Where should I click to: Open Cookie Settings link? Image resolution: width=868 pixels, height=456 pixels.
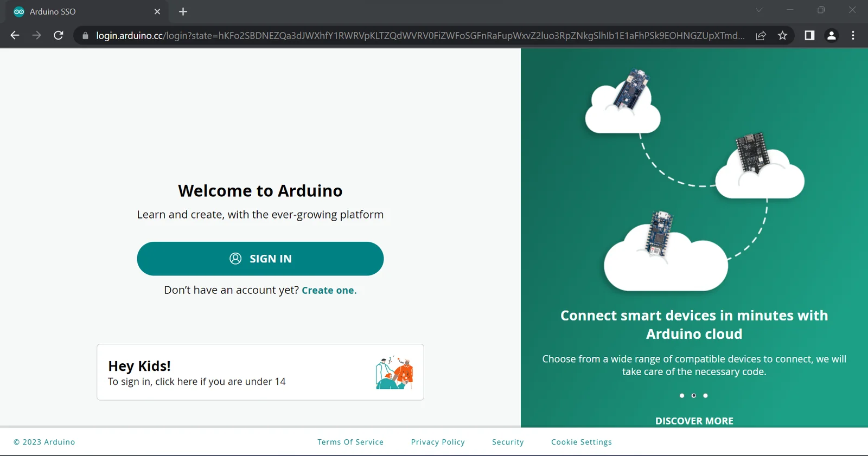(582, 442)
